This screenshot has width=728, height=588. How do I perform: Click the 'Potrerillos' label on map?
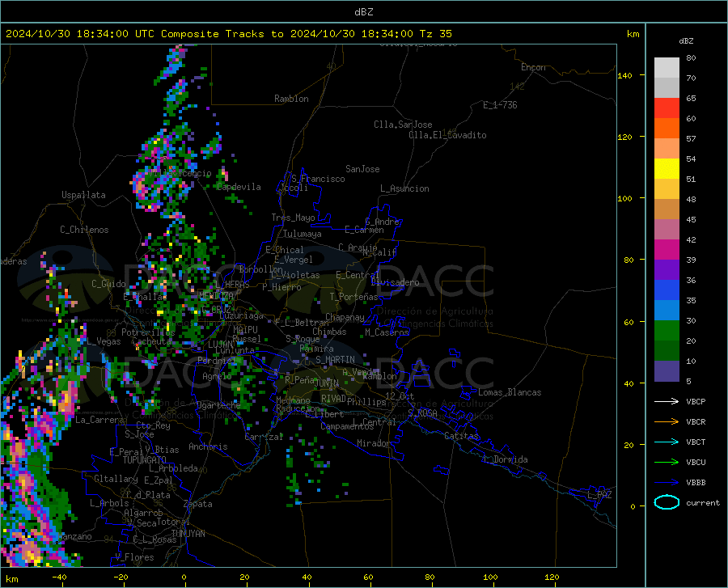148,332
